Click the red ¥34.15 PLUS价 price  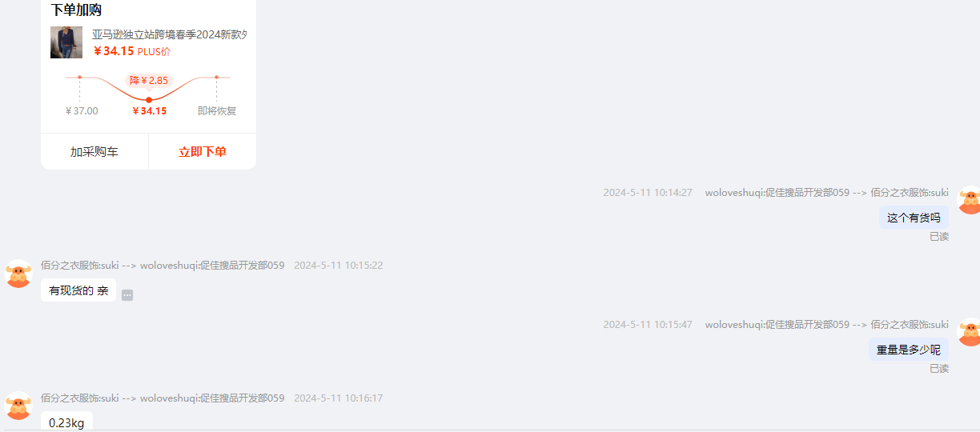pos(132,51)
